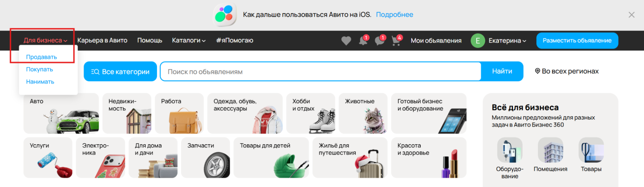
Task: Select Продавать in the dropdown menu
Action: pyautogui.click(x=42, y=57)
